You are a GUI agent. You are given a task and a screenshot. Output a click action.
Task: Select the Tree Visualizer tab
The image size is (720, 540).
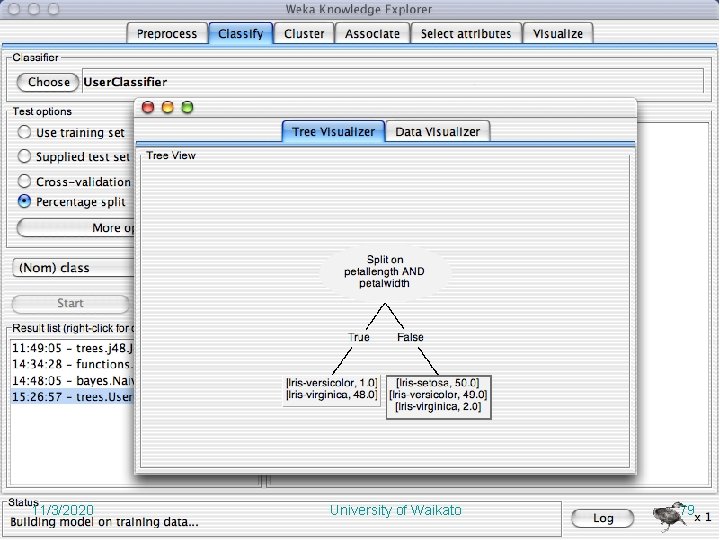(333, 132)
